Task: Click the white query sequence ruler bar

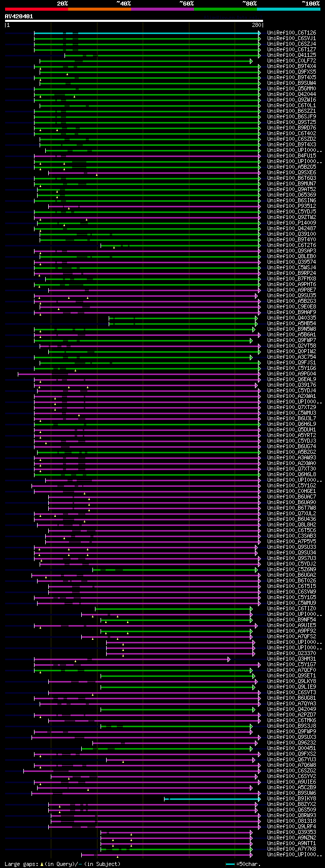Action: coord(134,21)
